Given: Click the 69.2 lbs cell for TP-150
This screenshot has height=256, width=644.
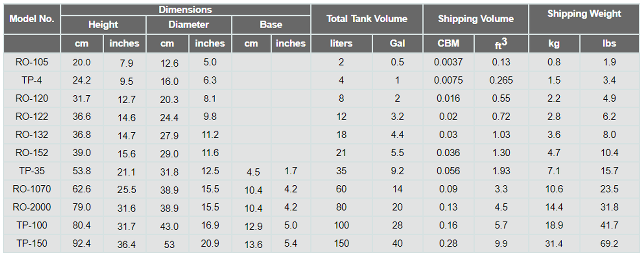Looking at the screenshot, I should 610,243.
